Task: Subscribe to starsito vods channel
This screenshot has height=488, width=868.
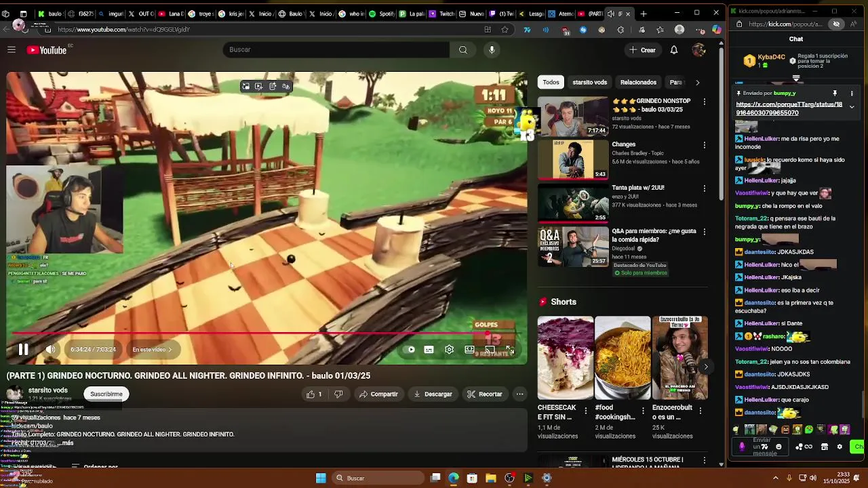Action: click(106, 394)
